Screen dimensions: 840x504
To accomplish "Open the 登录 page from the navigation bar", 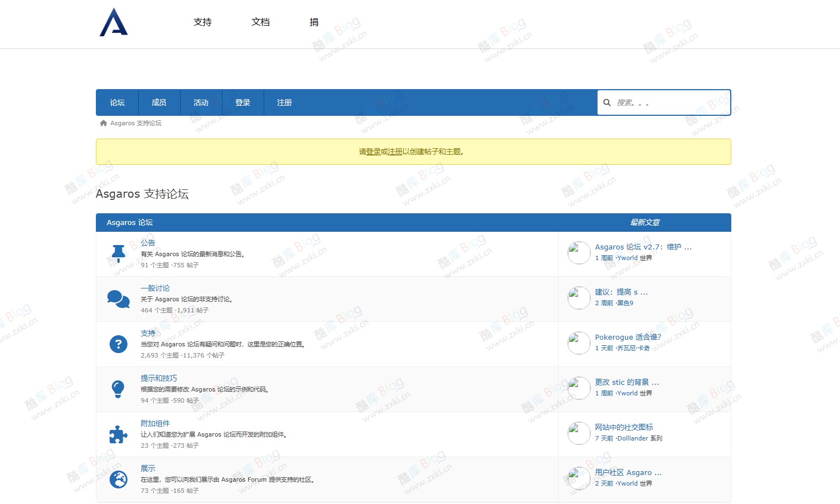I will tap(243, 102).
